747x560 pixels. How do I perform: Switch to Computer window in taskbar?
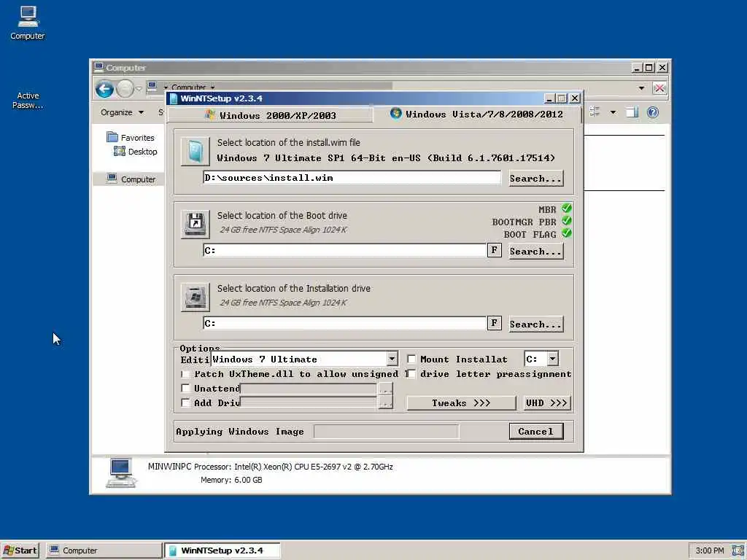click(x=104, y=551)
